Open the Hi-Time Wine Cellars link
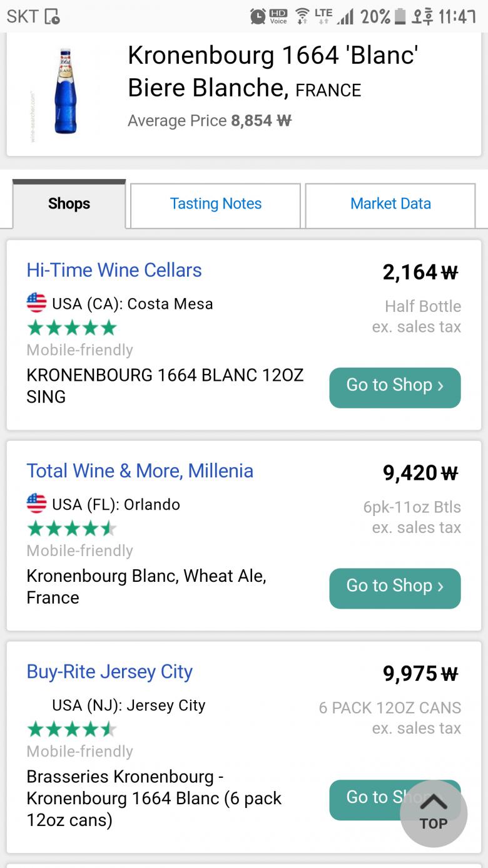488x868 pixels. pyautogui.click(x=114, y=270)
